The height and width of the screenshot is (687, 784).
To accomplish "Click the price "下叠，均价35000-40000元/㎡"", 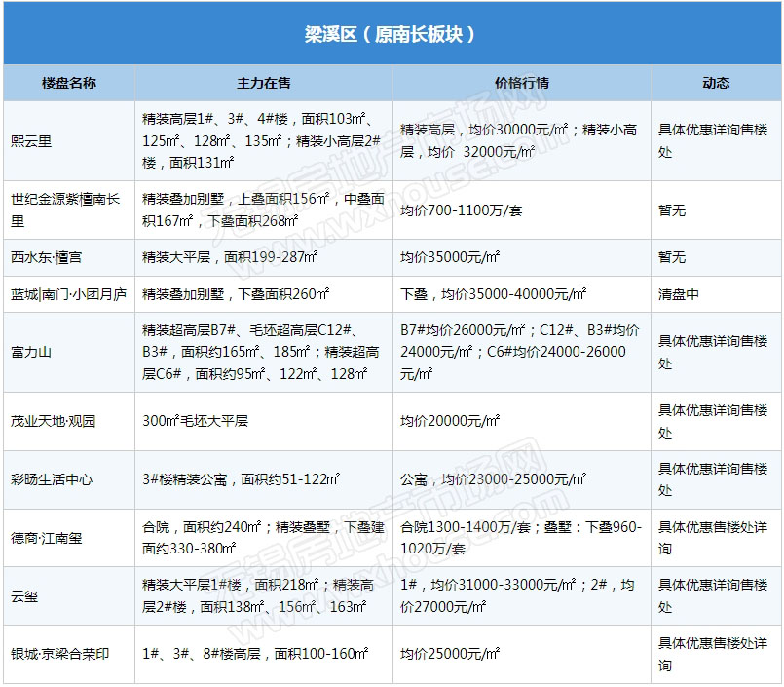I will (493, 294).
